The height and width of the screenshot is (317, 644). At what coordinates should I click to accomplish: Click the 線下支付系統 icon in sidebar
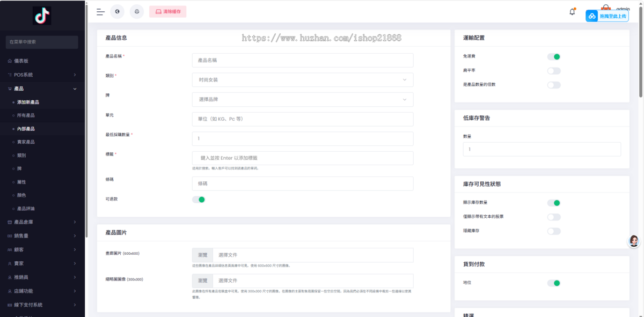click(x=10, y=305)
